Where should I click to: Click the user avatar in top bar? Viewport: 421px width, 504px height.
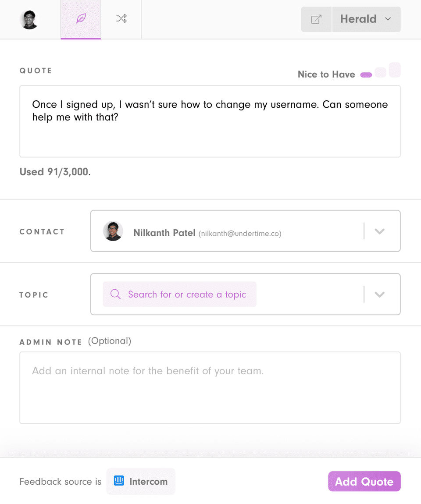(x=29, y=20)
